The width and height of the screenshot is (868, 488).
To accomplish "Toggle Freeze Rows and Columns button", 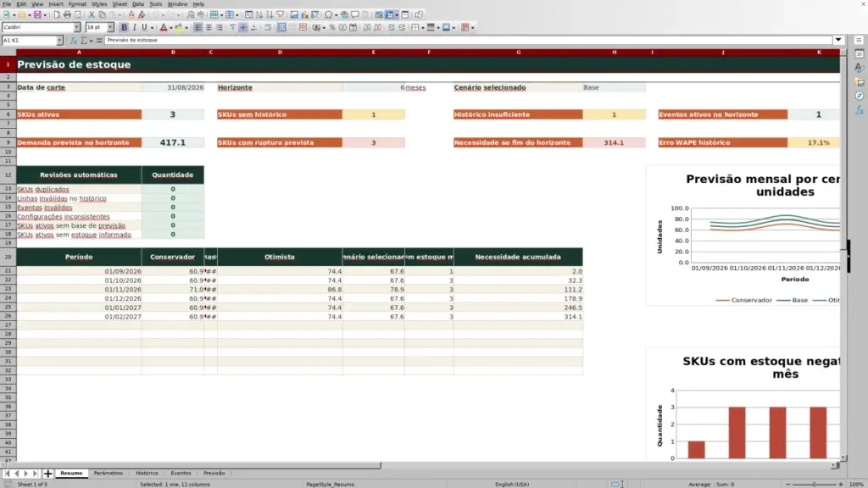I will point(390,15).
